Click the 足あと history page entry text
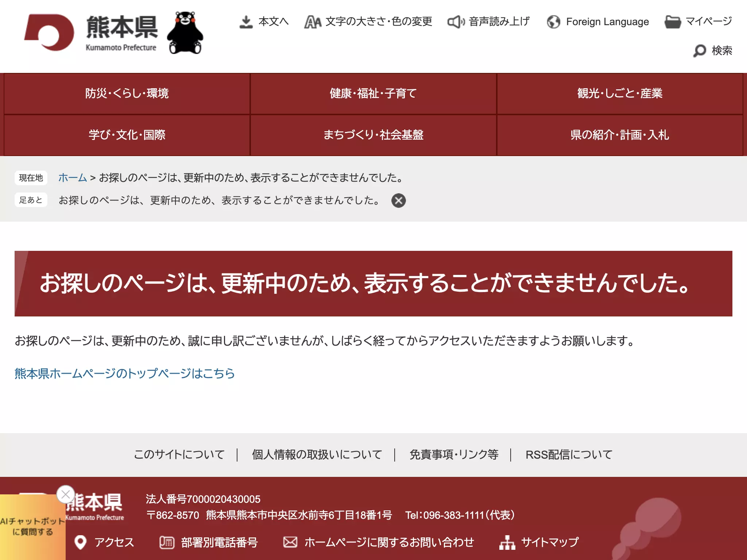This screenshot has width=747, height=560. (220, 200)
